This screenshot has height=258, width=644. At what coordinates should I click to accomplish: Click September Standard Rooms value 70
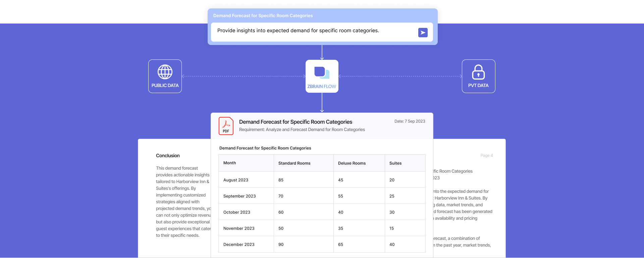[x=281, y=196]
